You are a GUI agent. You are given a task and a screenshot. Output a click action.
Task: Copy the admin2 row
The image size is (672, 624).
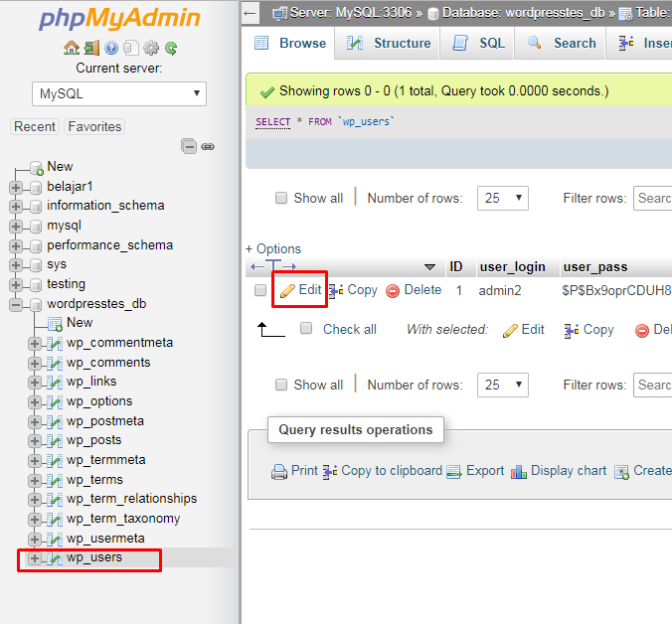pos(354,290)
